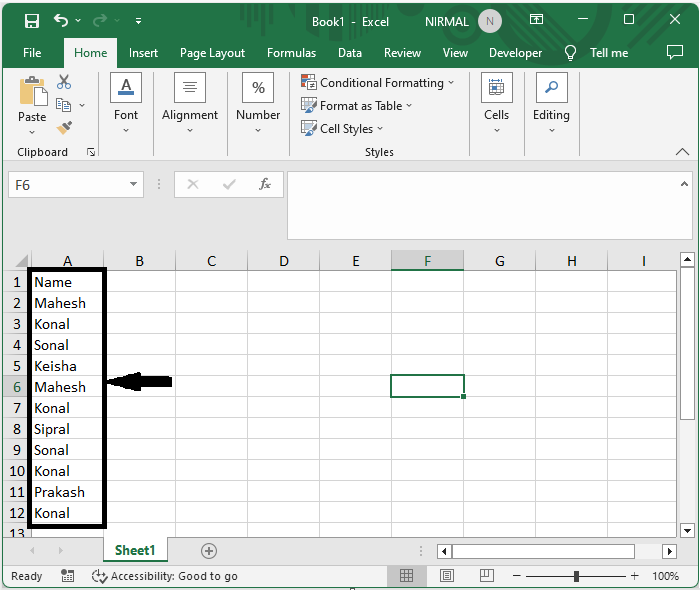
Task: Click the Paste clipboard icon
Action: (x=33, y=92)
